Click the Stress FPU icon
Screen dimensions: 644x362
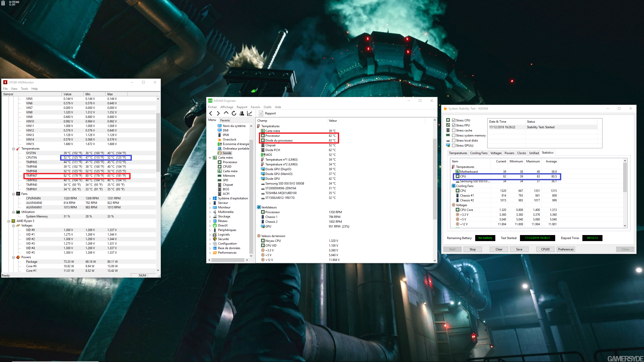pos(448,125)
